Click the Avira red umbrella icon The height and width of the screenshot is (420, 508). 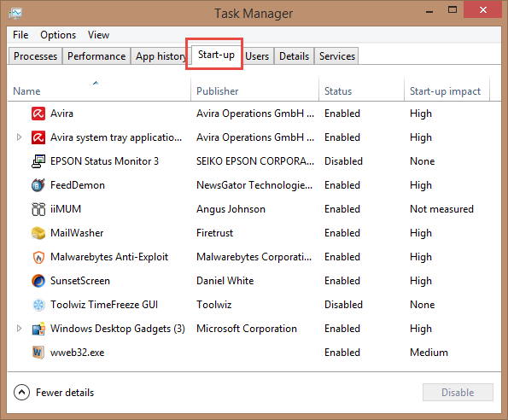(38, 114)
